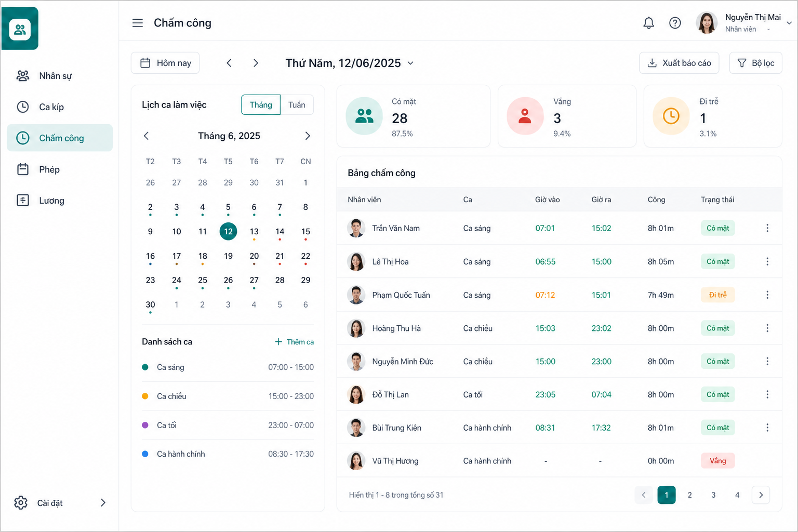Open the Bộ lọc filter dropdown
The width and height of the screenshot is (798, 532).
click(x=756, y=63)
